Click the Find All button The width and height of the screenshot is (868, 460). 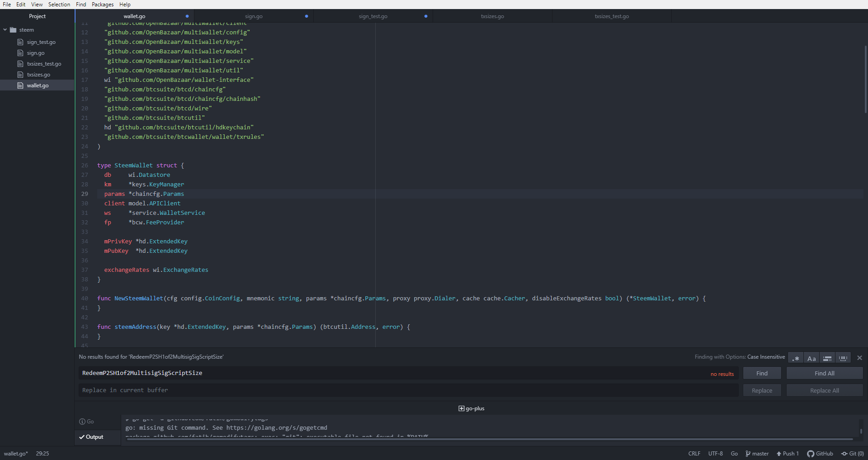[825, 373]
